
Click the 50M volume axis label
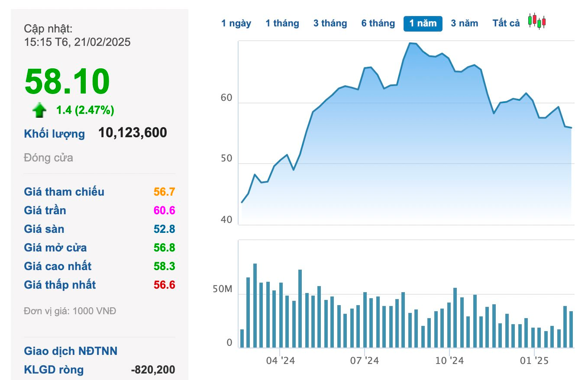(223, 289)
